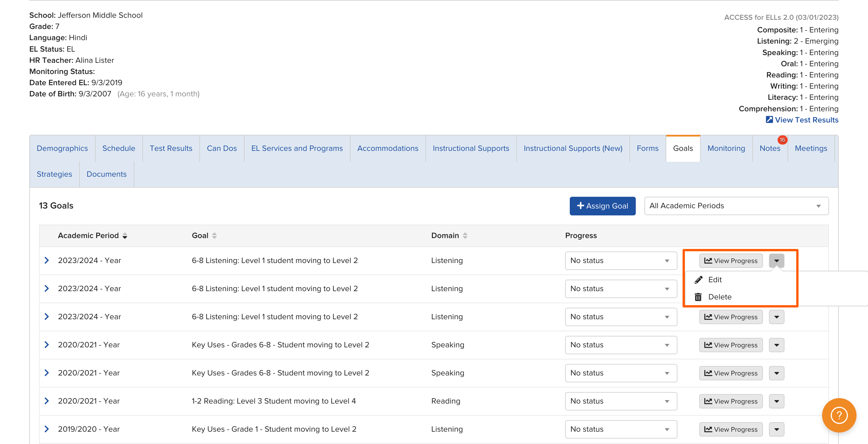868x444 pixels.
Task: Click the "Listening: 2 - Emerging" score
Action: [x=798, y=41]
